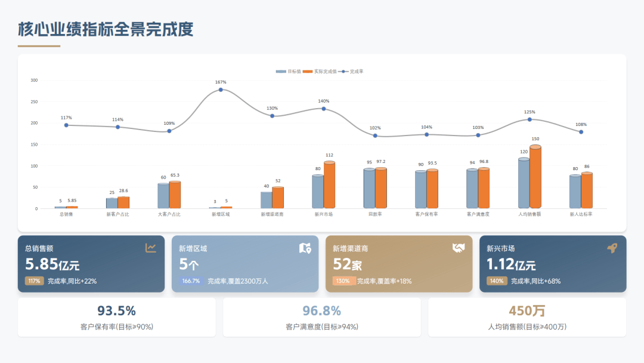The width and height of the screenshot is (644, 363).
Task: Click the blue 95 bar for 回款率
Action: coord(369,189)
